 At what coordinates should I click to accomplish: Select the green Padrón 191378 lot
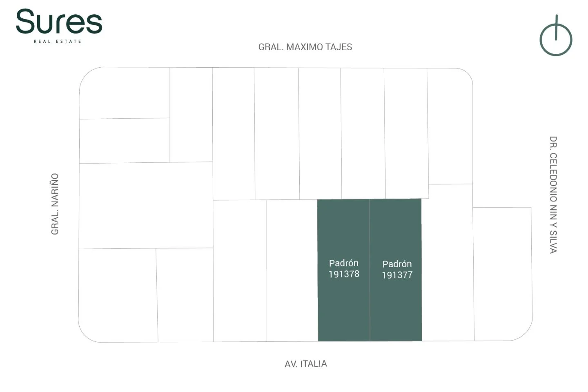pyautogui.click(x=344, y=269)
